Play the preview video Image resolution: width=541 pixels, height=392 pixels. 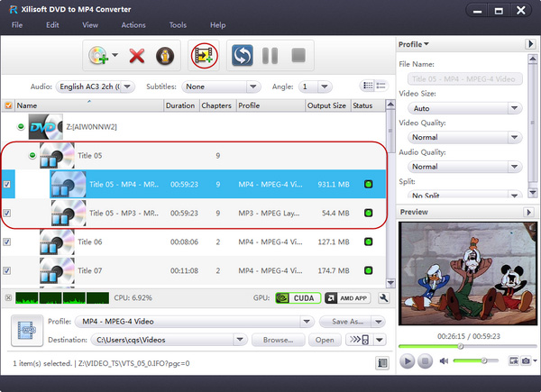click(x=408, y=361)
